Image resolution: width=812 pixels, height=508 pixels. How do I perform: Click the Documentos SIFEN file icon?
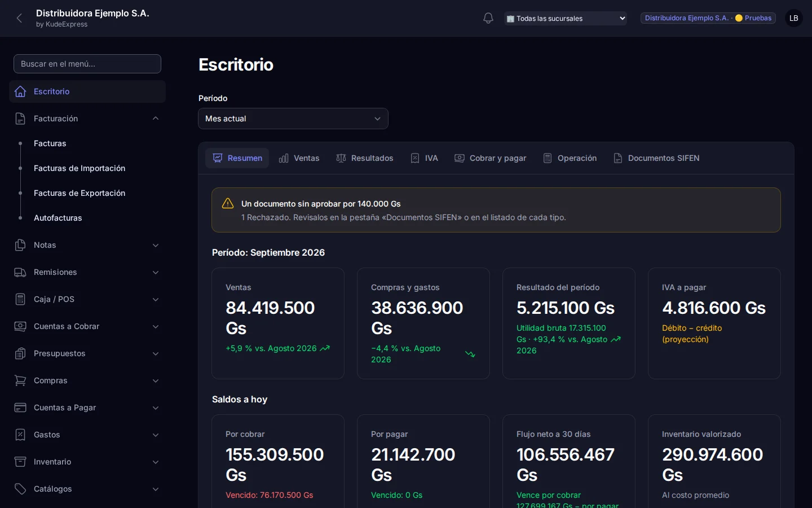(x=618, y=158)
